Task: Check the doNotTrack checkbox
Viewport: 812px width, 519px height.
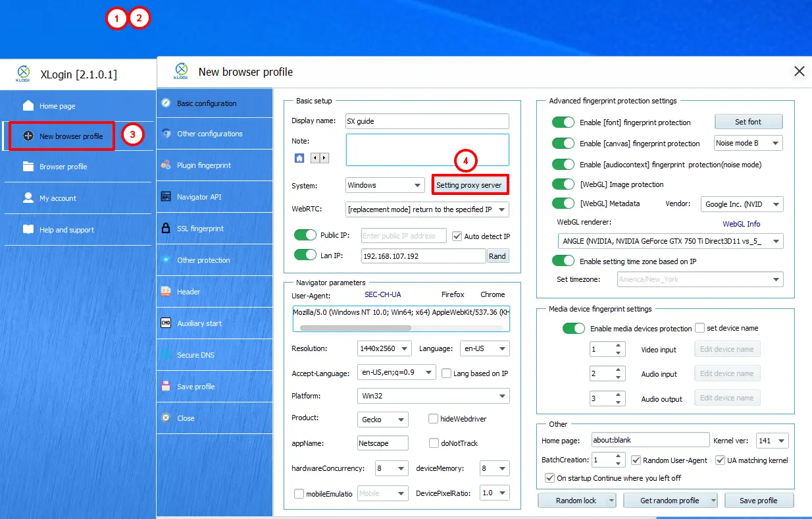Action: coord(434,443)
